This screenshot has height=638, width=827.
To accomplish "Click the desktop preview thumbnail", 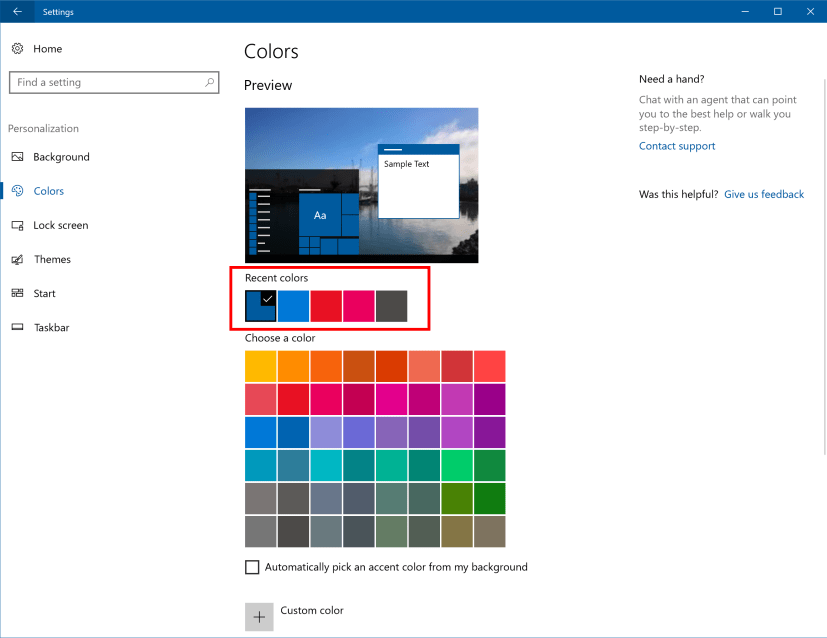I will point(360,185).
